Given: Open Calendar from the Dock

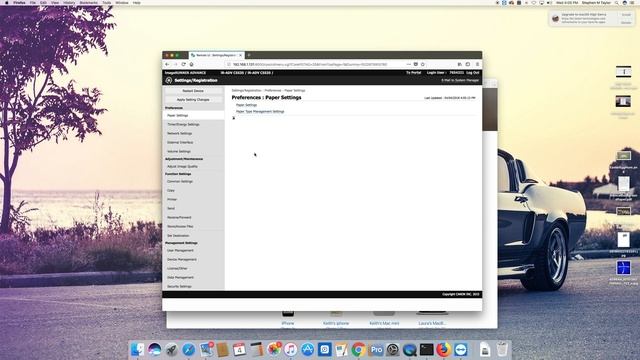Looking at the screenshot, I should click(240, 349).
